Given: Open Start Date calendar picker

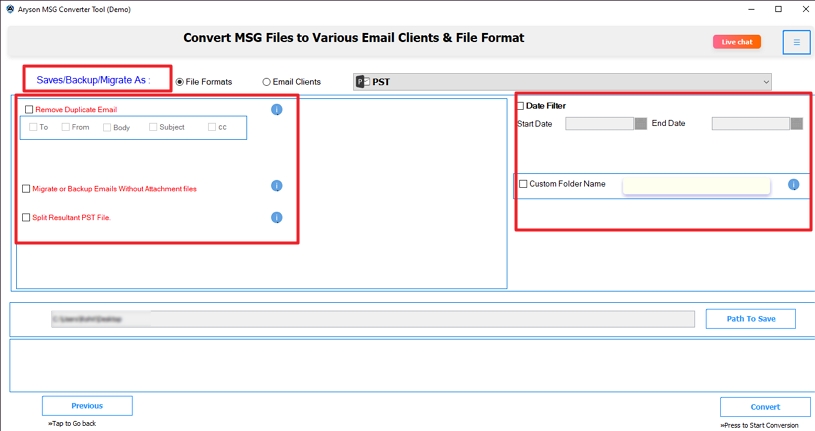Looking at the screenshot, I should click(x=641, y=124).
